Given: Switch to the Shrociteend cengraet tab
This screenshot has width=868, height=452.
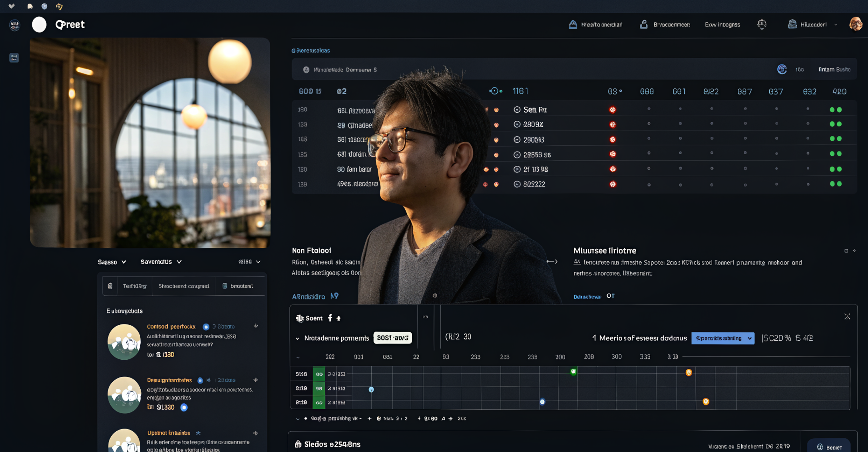Looking at the screenshot, I should coord(184,286).
